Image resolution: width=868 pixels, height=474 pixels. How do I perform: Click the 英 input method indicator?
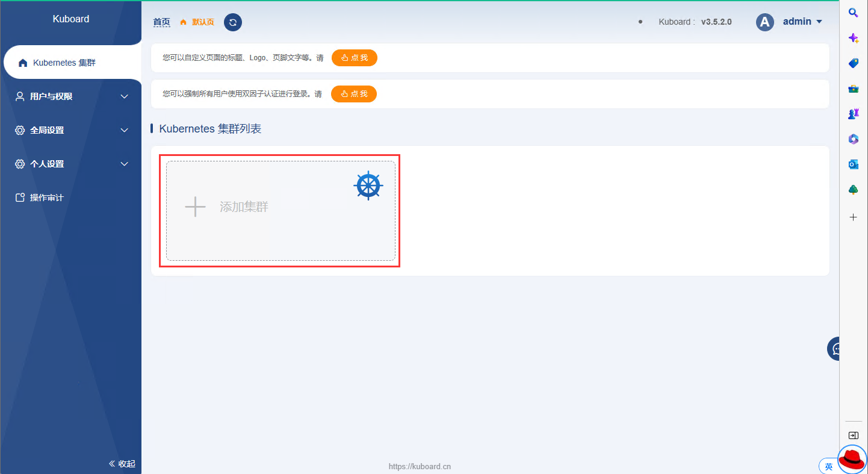click(829, 466)
